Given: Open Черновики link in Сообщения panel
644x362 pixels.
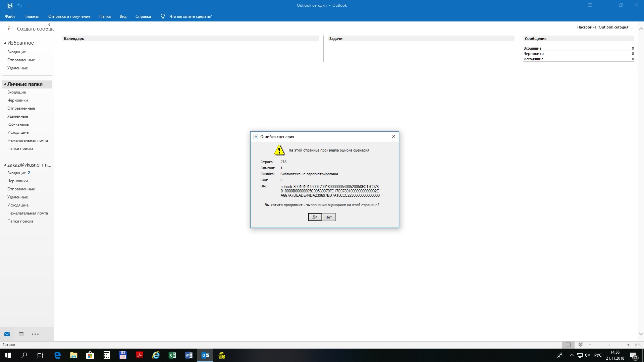Looking at the screenshot, I should (534, 54).
